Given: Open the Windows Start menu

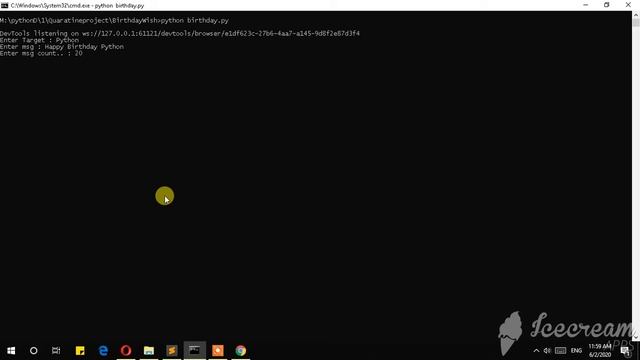Looking at the screenshot, I should [x=11, y=350].
